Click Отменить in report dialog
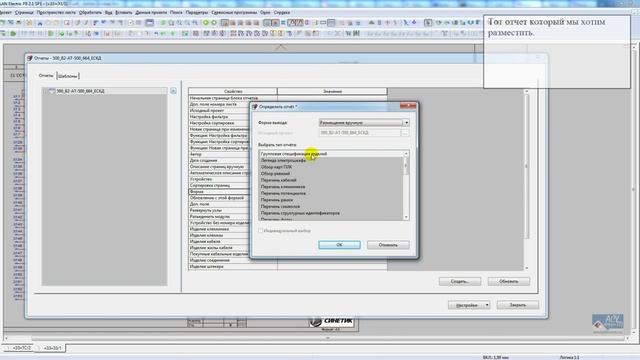 (388, 245)
